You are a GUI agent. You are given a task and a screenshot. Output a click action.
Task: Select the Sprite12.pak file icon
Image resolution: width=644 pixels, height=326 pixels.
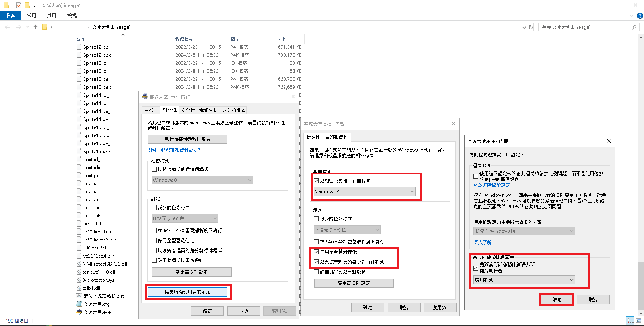pos(79,55)
